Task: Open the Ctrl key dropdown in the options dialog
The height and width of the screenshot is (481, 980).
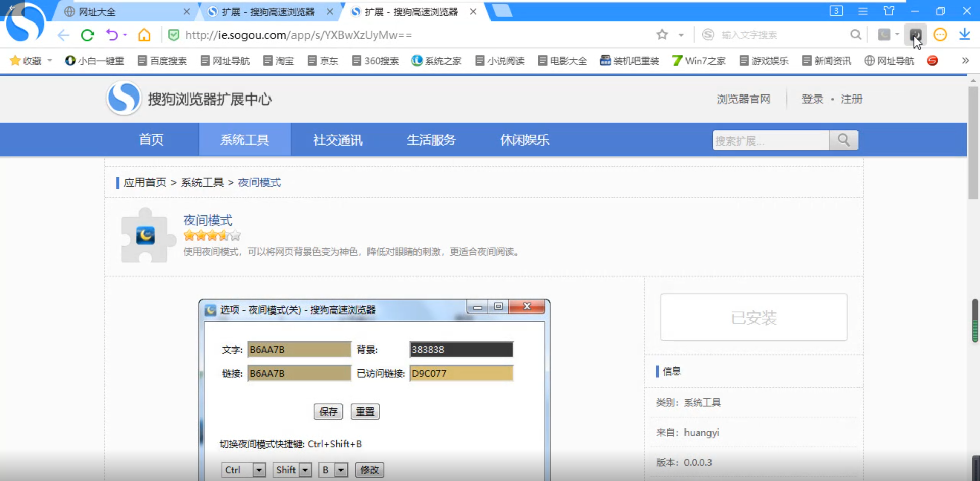Action: [x=259, y=470]
